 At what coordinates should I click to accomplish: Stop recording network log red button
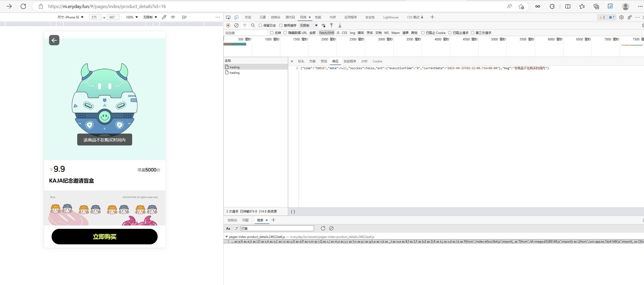tap(228, 25)
